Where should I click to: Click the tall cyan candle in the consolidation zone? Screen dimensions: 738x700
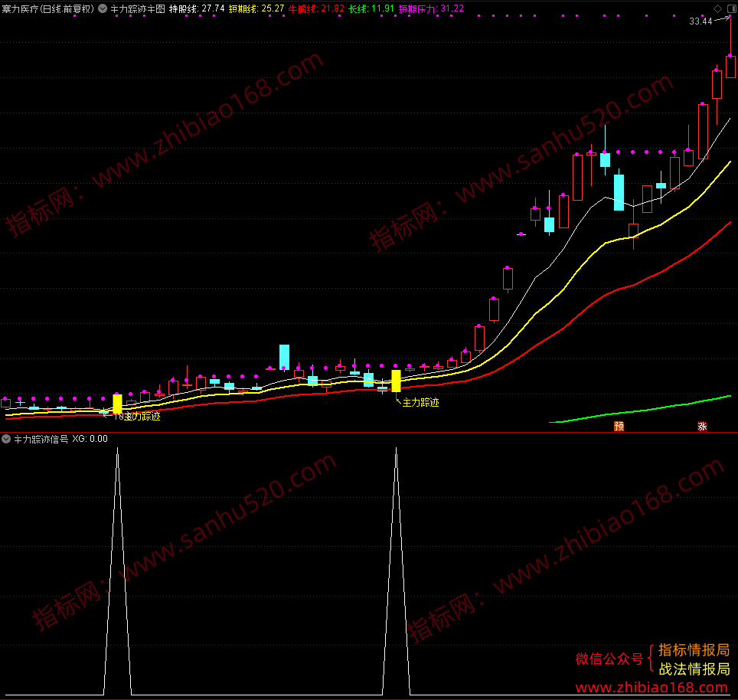(284, 356)
